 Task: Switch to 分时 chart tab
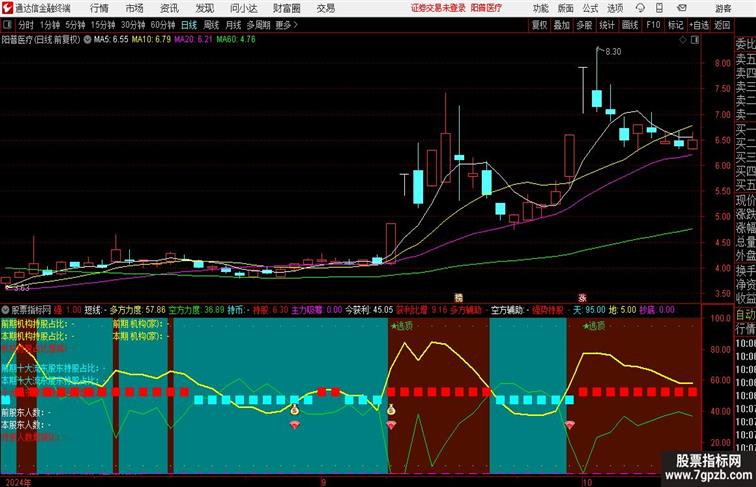[x=26, y=25]
